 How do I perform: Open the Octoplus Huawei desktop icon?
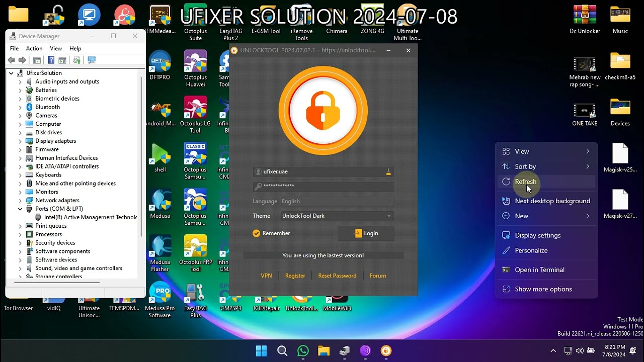click(195, 68)
